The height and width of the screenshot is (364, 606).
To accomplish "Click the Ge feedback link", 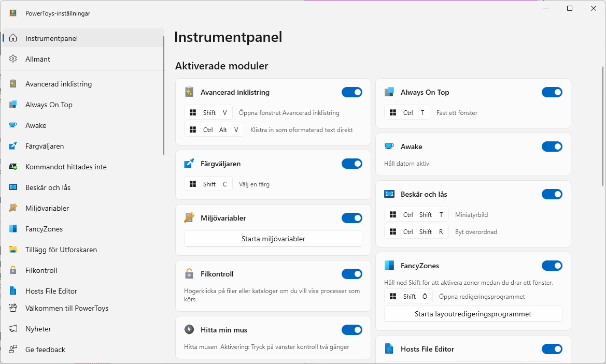I will pos(45,350).
